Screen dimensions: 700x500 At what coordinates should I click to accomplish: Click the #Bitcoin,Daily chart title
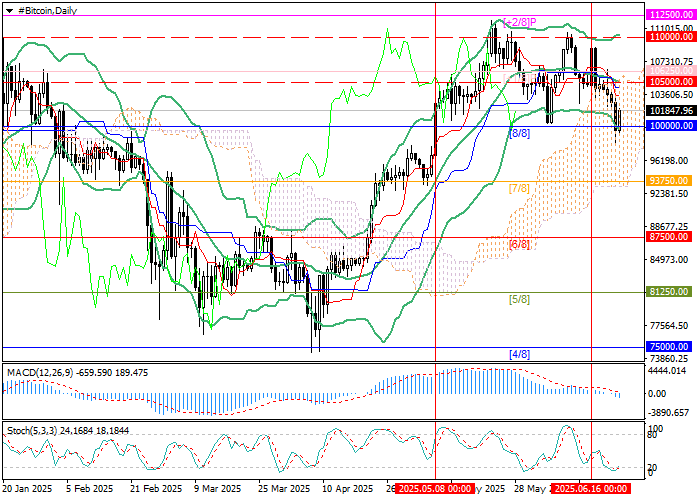point(49,8)
